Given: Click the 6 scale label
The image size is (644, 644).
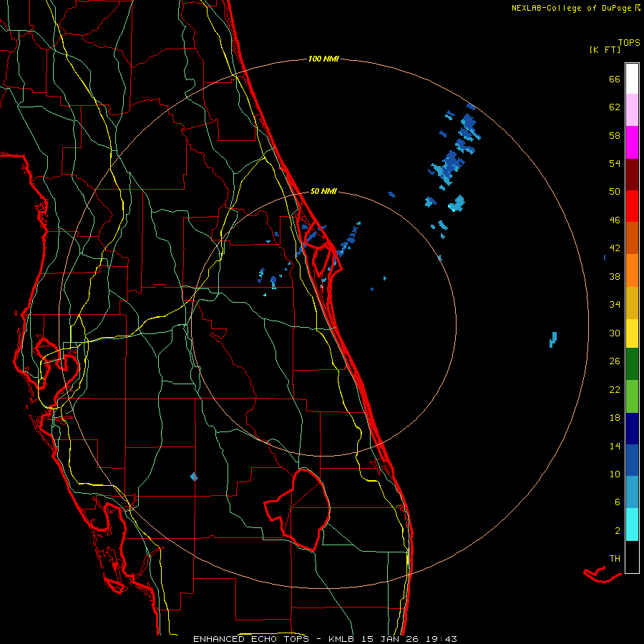Looking at the screenshot, I should click(618, 502).
